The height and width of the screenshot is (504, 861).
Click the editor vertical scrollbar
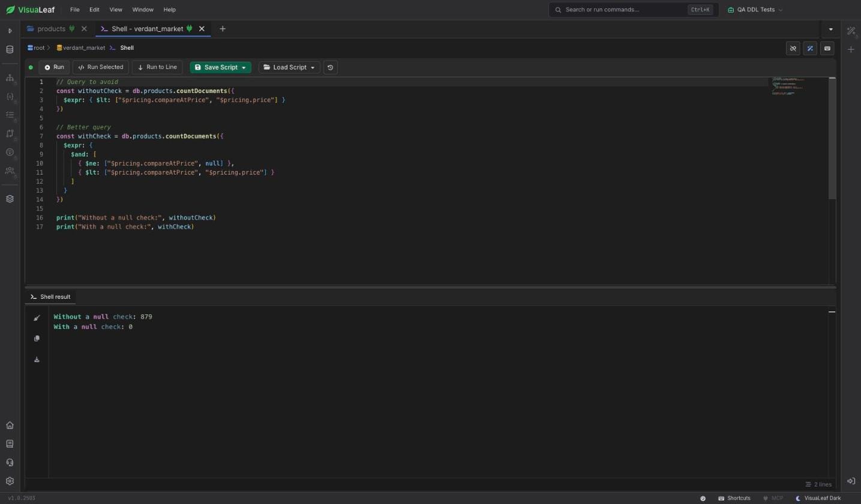[832, 139]
